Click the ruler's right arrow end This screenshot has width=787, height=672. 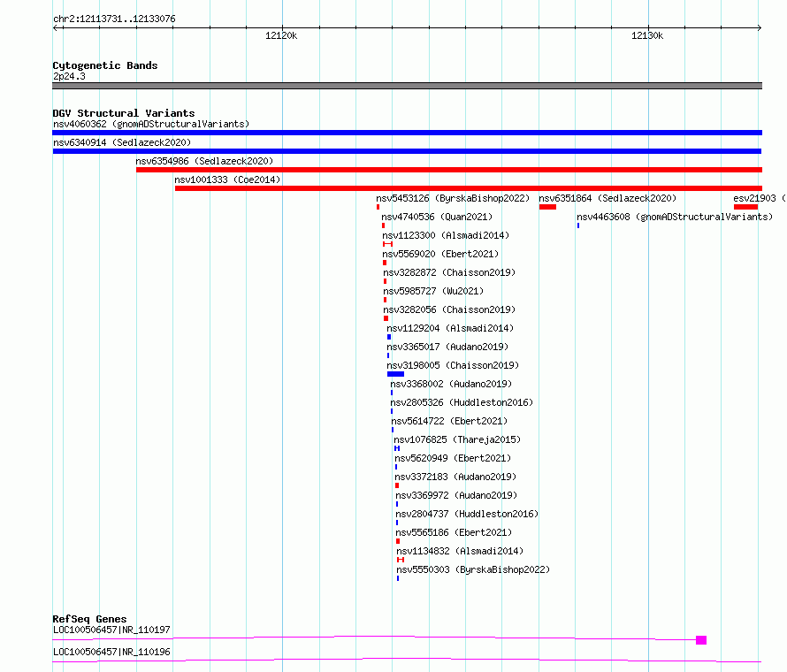(x=760, y=27)
